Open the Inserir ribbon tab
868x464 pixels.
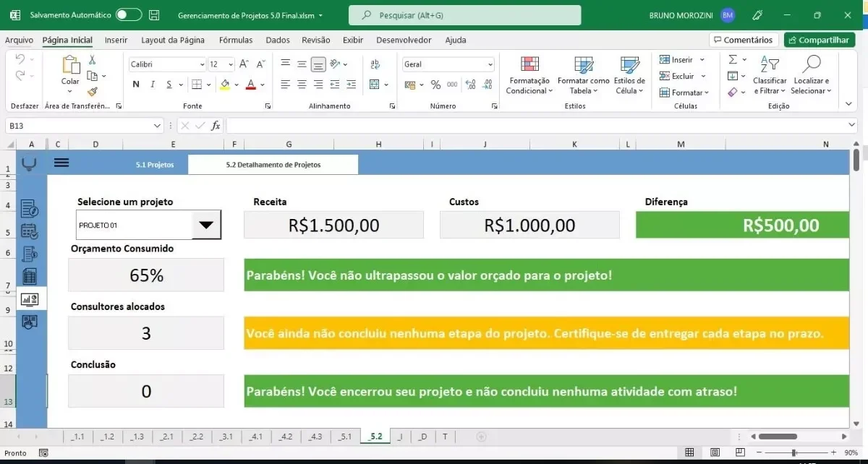coord(116,40)
